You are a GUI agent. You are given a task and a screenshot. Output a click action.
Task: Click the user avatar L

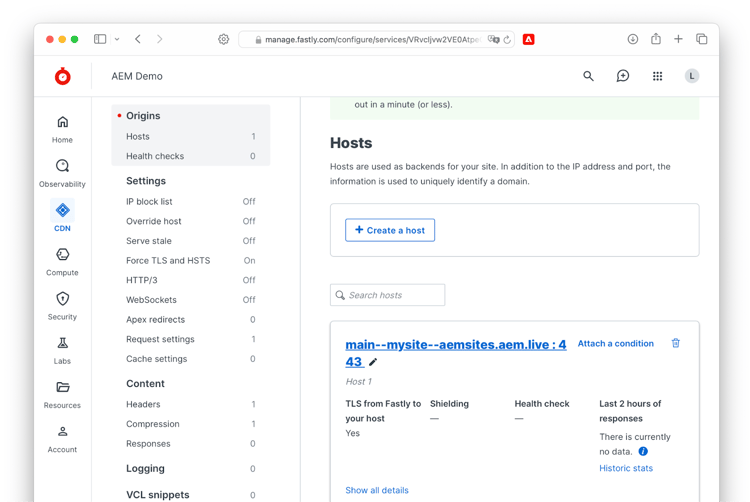(692, 76)
